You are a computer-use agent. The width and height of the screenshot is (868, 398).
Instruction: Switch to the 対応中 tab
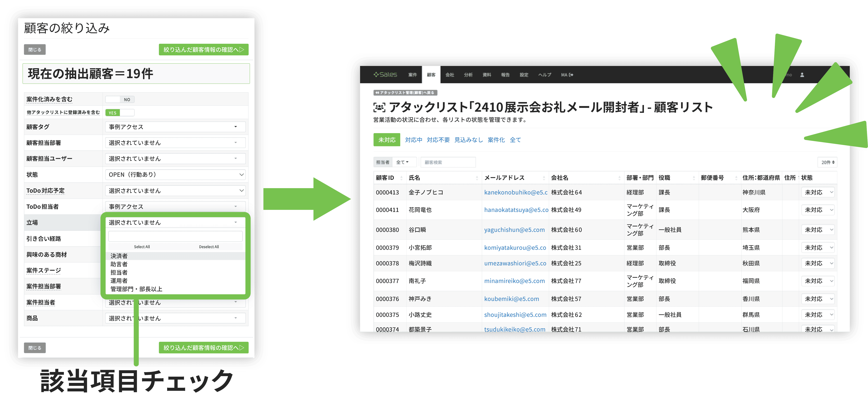(413, 140)
